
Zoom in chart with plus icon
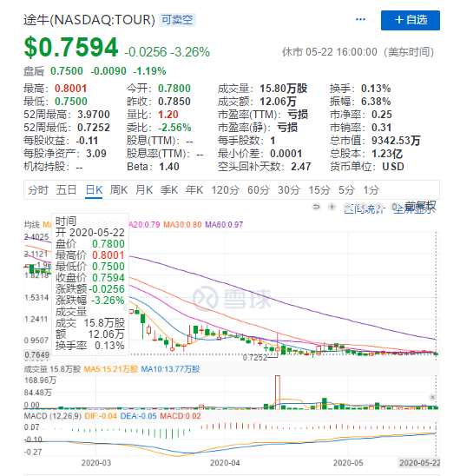coord(332,207)
